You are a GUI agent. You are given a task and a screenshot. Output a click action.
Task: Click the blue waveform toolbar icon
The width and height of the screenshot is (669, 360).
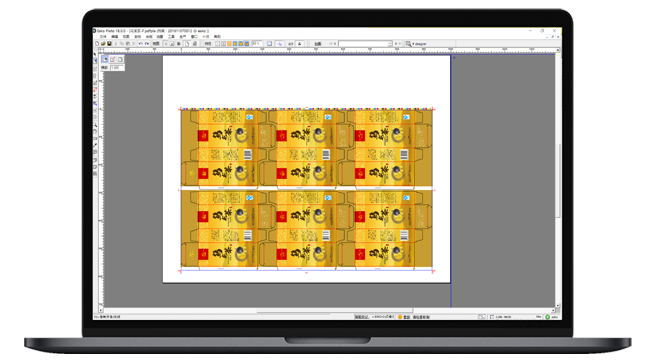[x=279, y=44]
